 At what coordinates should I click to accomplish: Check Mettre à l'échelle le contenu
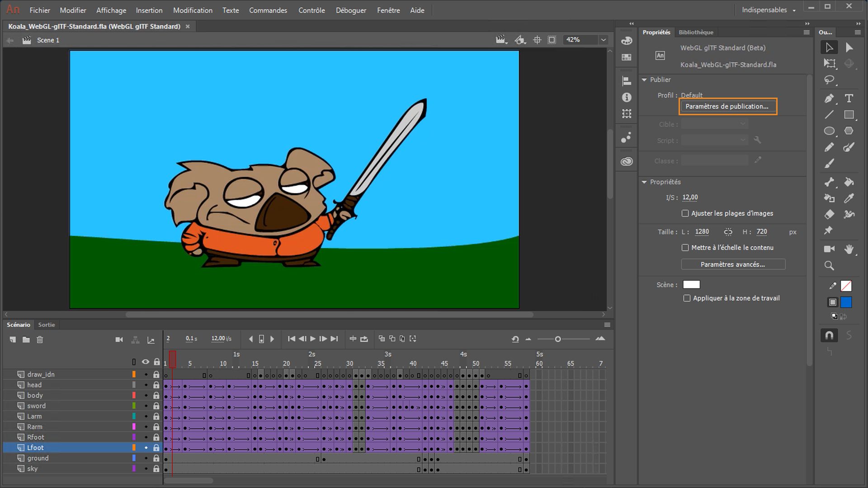685,248
